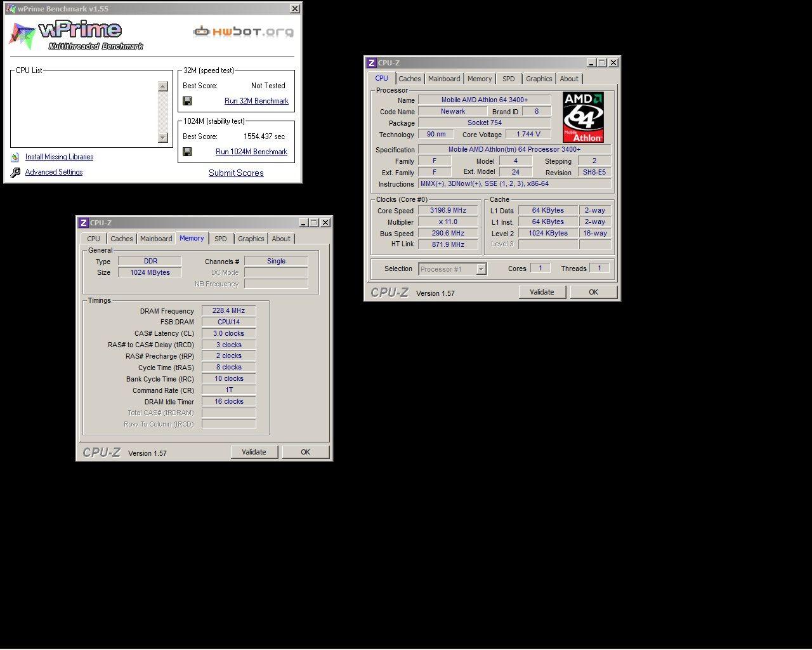Viewport: 812px width, 650px height.
Task: Close the CPU-Z CPU window
Action: click(x=613, y=63)
